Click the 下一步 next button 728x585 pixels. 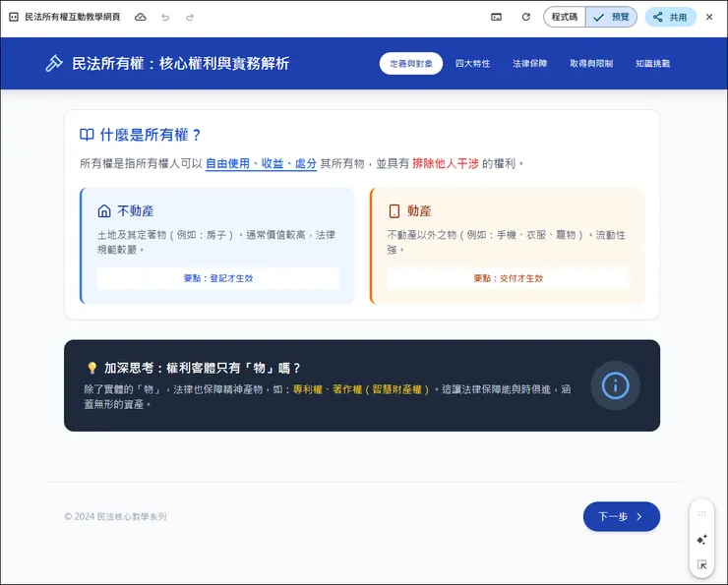(621, 516)
